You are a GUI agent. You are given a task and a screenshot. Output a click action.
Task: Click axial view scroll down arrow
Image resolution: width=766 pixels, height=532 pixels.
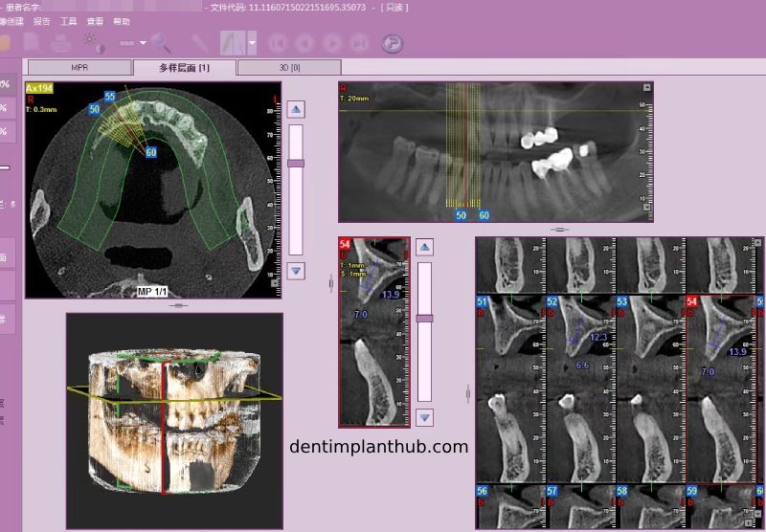[x=296, y=271]
